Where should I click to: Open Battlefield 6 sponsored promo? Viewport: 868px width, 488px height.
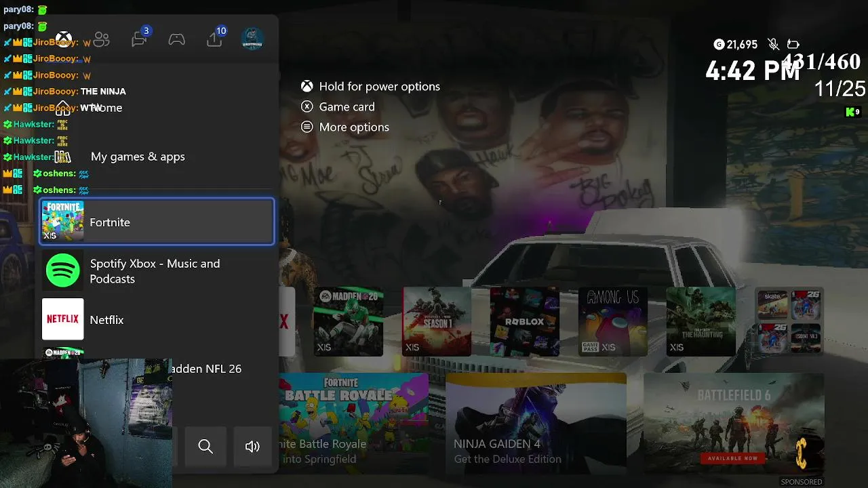[x=734, y=424]
